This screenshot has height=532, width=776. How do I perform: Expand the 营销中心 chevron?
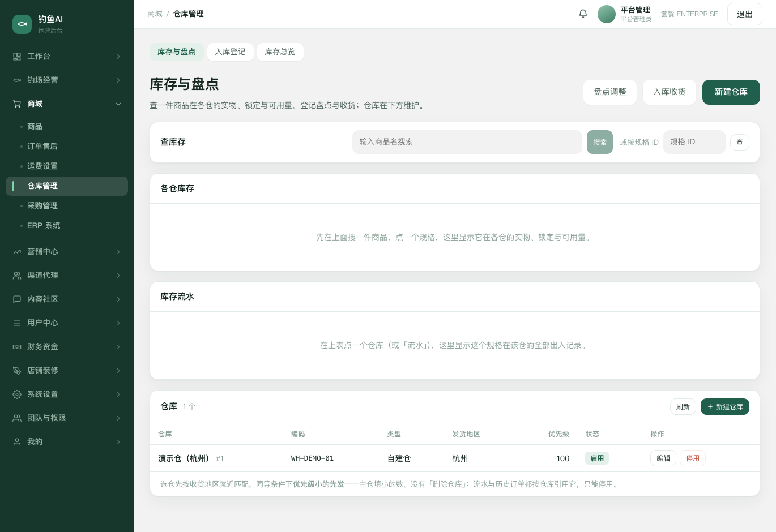[x=118, y=252]
